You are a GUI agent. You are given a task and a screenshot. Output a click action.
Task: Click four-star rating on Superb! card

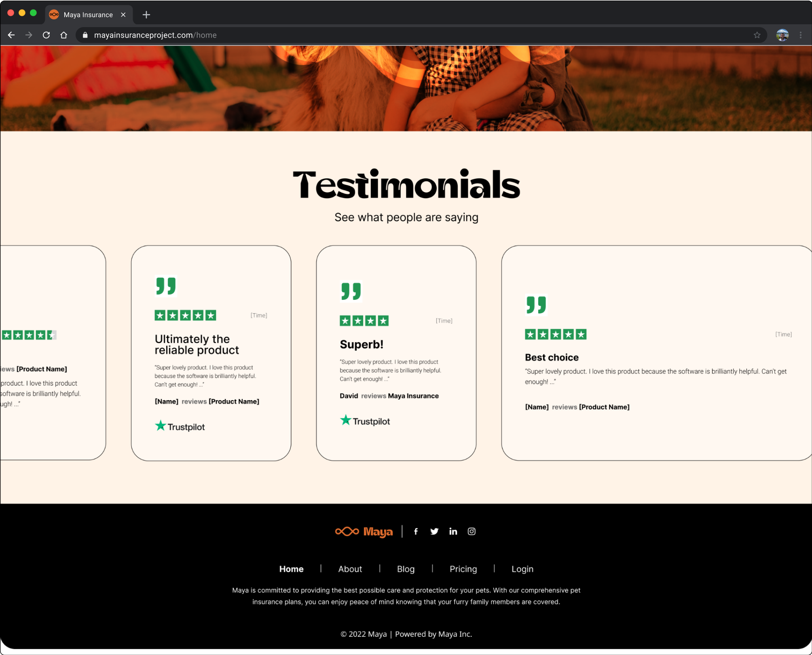click(x=364, y=321)
